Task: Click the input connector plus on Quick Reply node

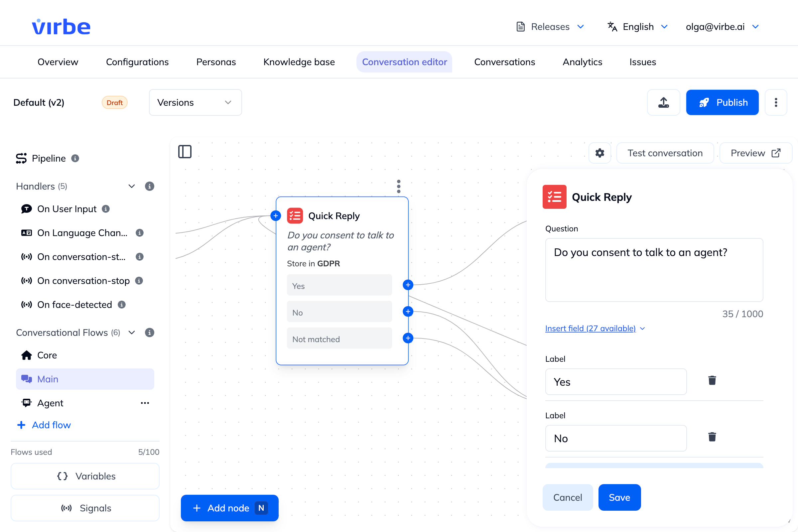Action: [276, 216]
